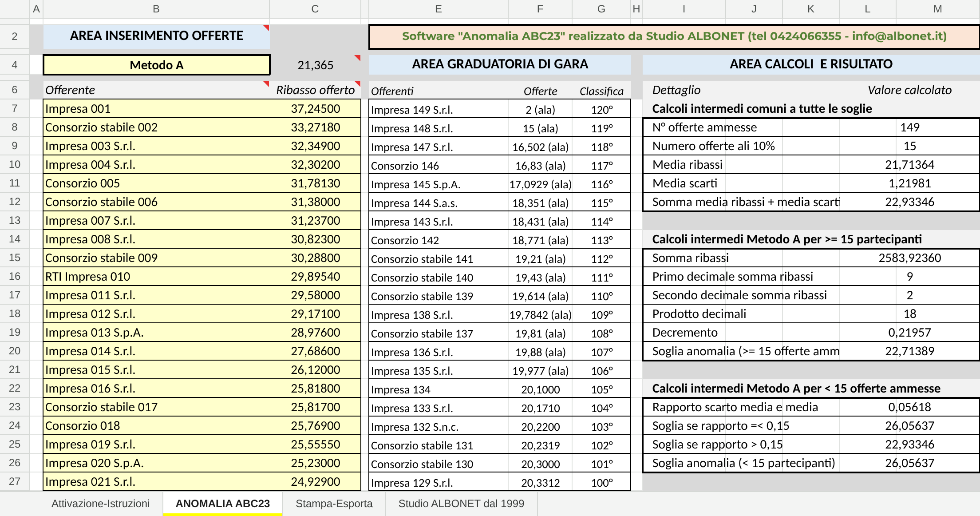Image resolution: width=980 pixels, height=516 pixels.
Task: Select Impresa 134 ranking row name
Action: tap(438, 389)
